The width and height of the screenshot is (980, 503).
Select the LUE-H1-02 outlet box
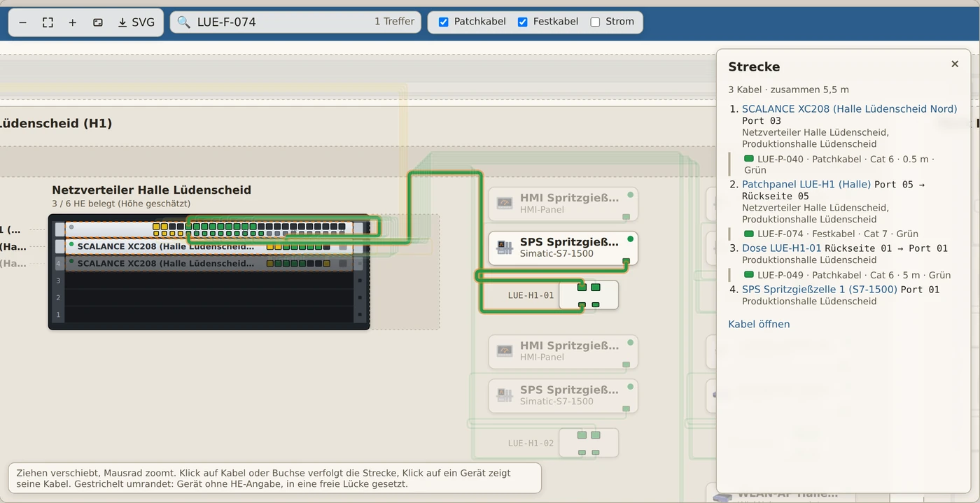(x=588, y=443)
